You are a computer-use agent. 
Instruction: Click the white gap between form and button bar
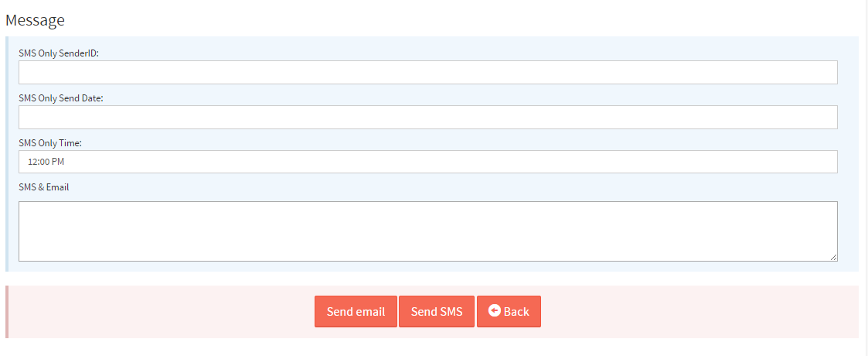coord(433,279)
